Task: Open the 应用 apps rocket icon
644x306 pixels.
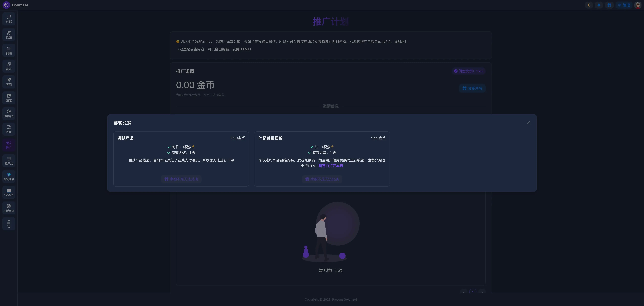Action: point(9,82)
